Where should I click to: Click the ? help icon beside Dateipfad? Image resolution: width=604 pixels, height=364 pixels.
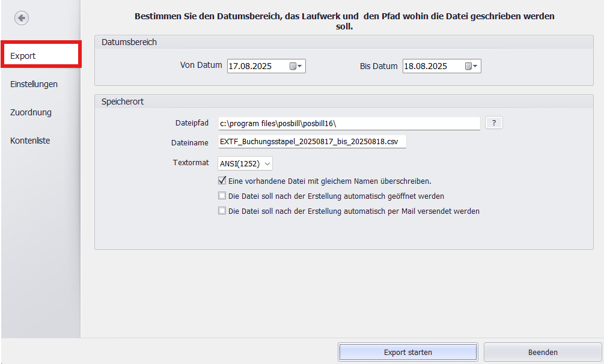click(x=493, y=123)
